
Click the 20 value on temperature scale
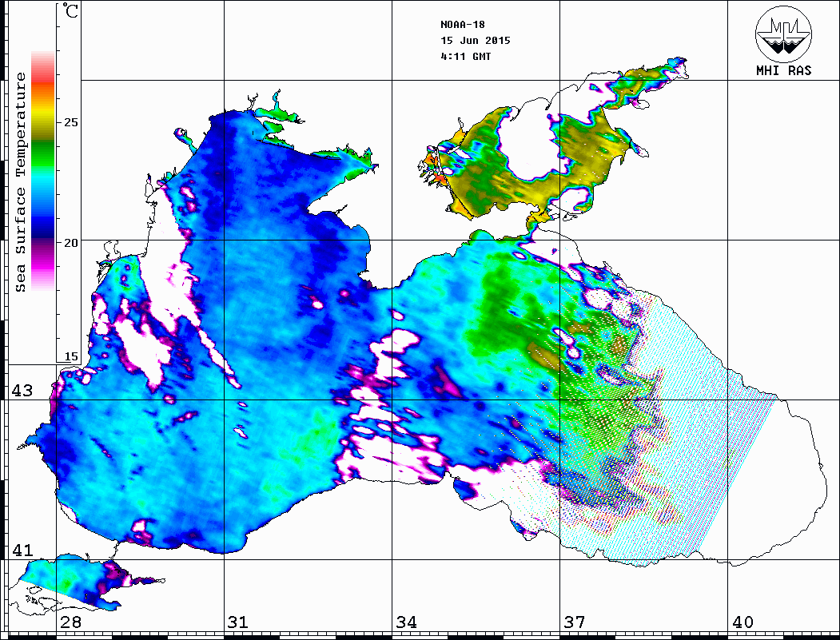[x=70, y=243]
